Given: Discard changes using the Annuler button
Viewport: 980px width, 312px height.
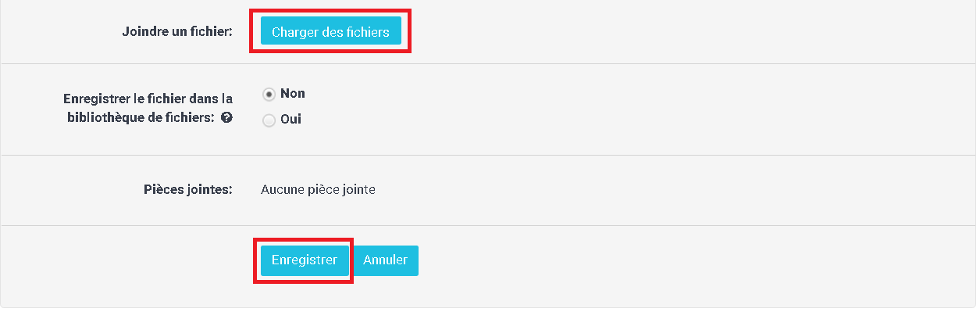Looking at the screenshot, I should point(386,260).
